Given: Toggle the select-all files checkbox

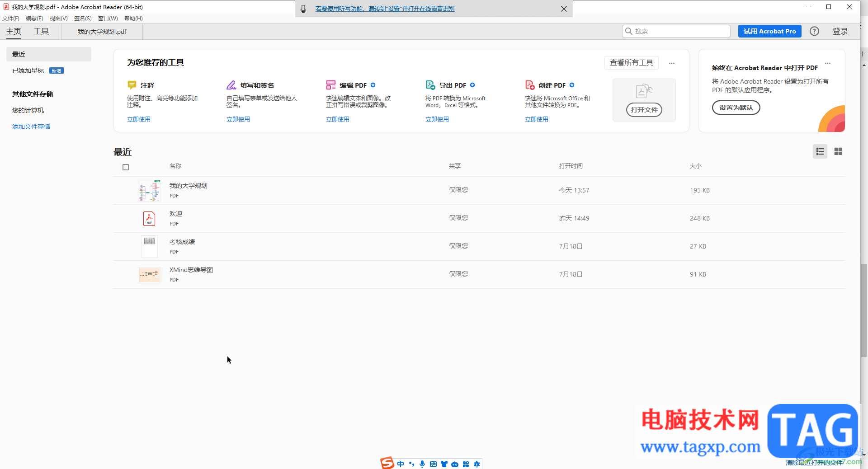Looking at the screenshot, I should (126, 167).
